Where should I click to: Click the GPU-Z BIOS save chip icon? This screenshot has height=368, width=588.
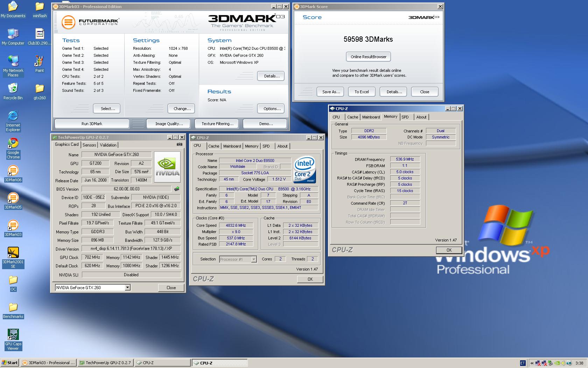(x=177, y=189)
